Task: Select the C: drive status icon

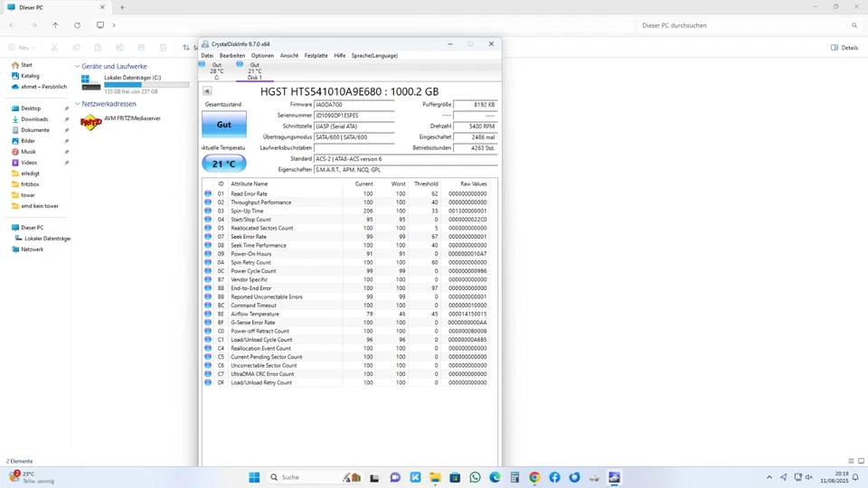Action: 203,65
